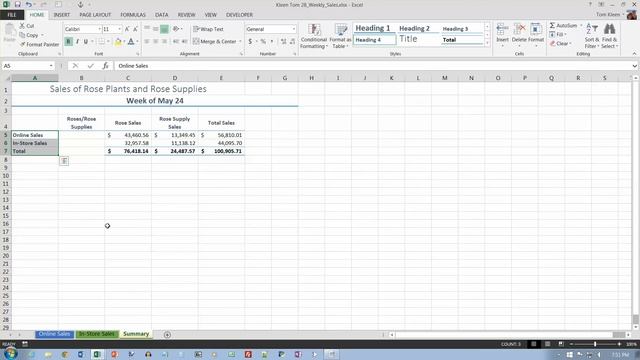Click the Accounting dollar format icon
The width and height of the screenshot is (640, 360).
pyautogui.click(x=250, y=41)
